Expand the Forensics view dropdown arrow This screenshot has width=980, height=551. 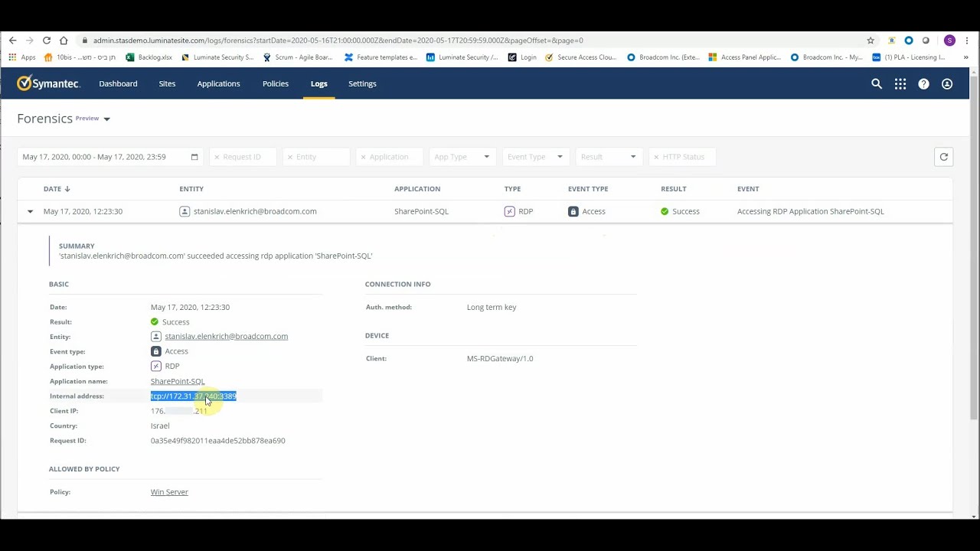[106, 119]
